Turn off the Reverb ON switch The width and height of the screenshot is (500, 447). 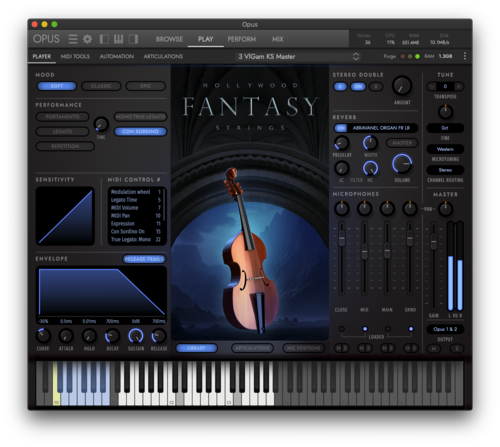[x=340, y=128]
